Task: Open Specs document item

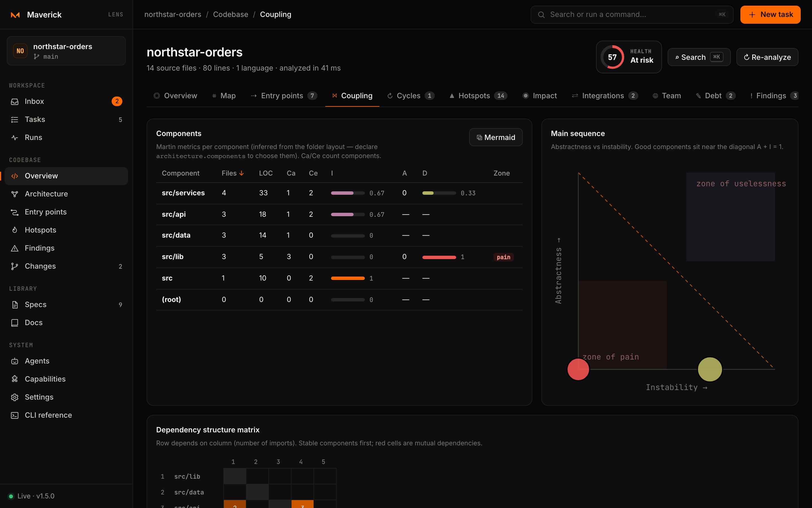Action: [x=66, y=305]
